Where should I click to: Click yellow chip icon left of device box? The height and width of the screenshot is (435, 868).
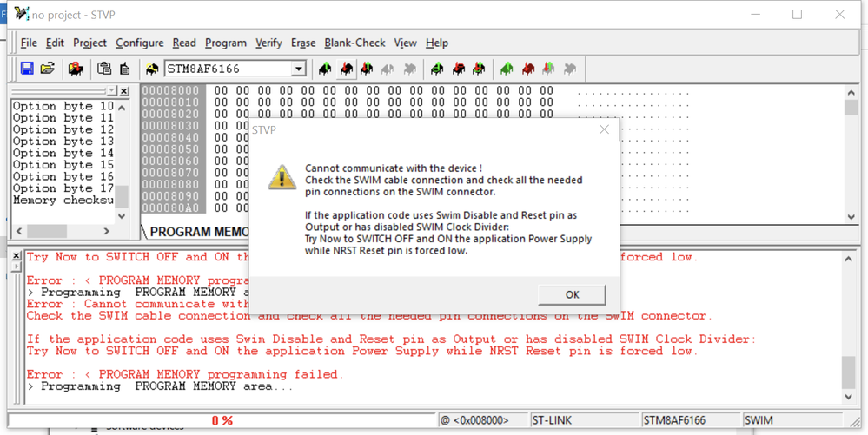point(152,69)
